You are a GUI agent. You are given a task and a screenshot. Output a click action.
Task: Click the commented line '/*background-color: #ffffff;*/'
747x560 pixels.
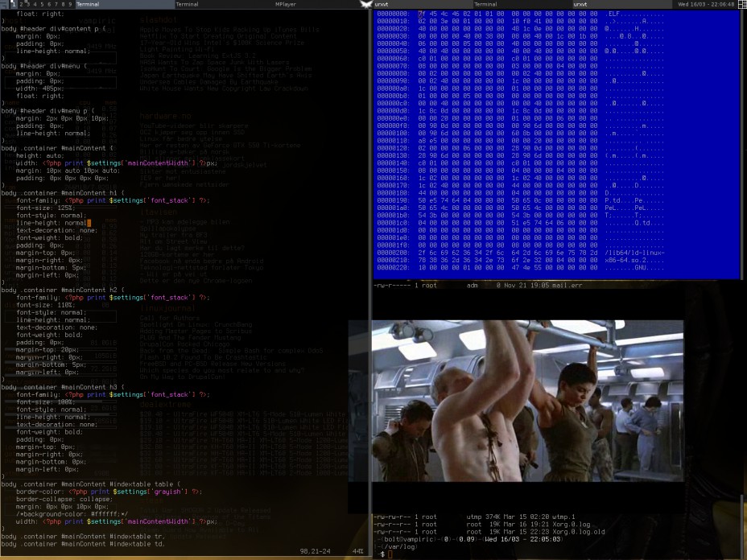tap(72, 514)
